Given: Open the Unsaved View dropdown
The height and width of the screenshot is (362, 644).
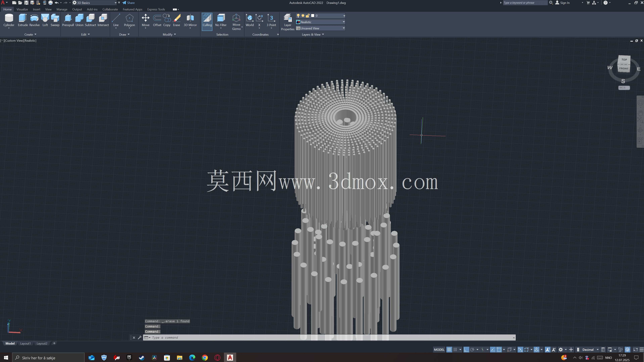Looking at the screenshot, I should point(344,28).
